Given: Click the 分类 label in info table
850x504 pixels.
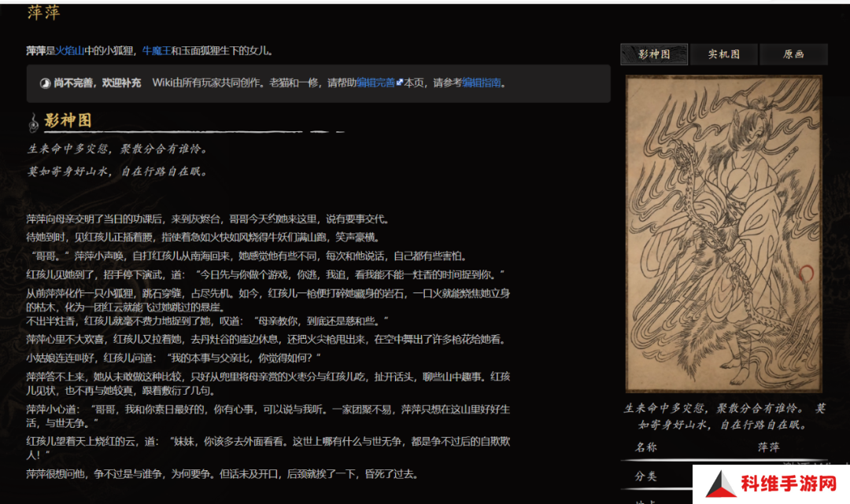Looking at the screenshot, I should tap(646, 476).
